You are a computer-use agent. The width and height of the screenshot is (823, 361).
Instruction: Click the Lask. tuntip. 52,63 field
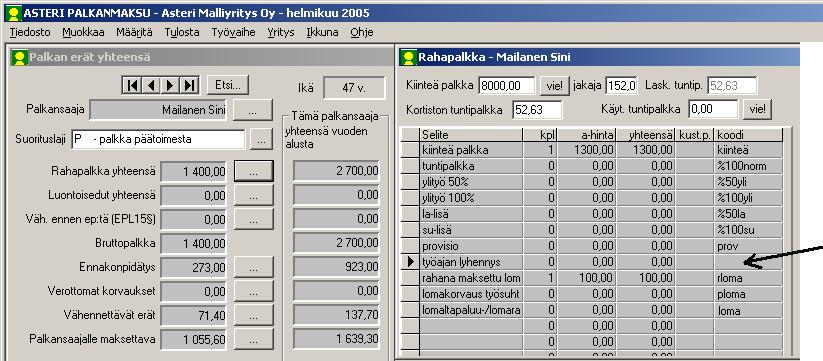point(733,86)
